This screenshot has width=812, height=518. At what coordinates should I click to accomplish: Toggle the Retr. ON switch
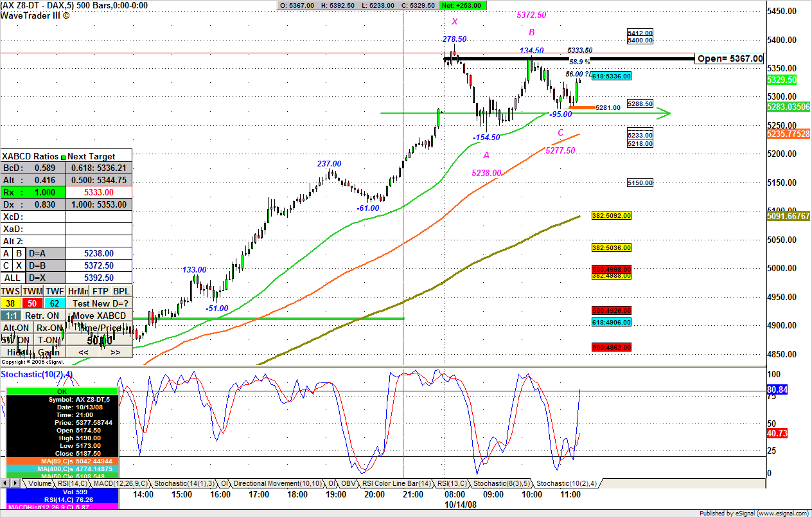(x=42, y=316)
